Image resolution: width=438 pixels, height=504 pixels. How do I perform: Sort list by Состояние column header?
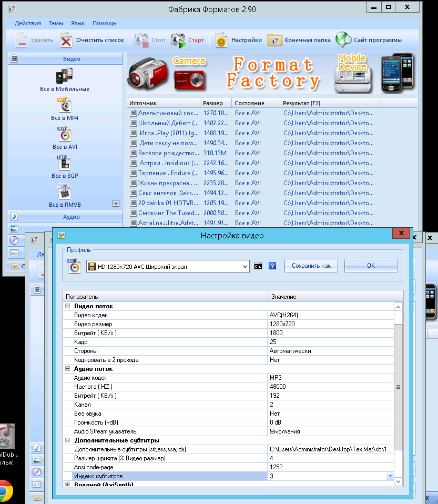(x=256, y=103)
